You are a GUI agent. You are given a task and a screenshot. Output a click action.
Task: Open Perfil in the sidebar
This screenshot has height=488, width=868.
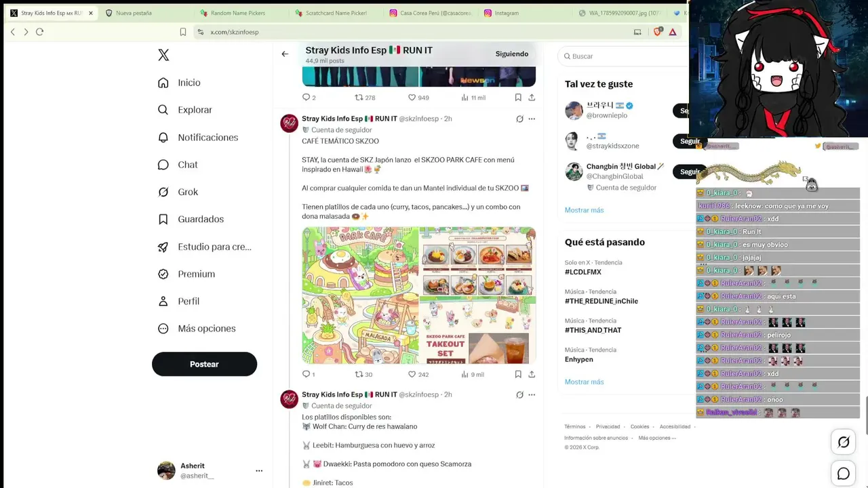[178, 301]
